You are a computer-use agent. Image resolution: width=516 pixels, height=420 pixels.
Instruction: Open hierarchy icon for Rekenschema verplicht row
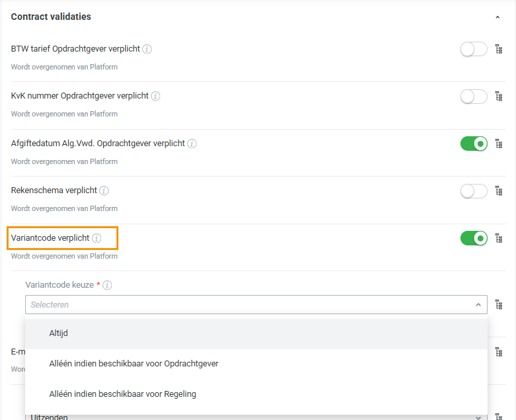click(x=499, y=191)
